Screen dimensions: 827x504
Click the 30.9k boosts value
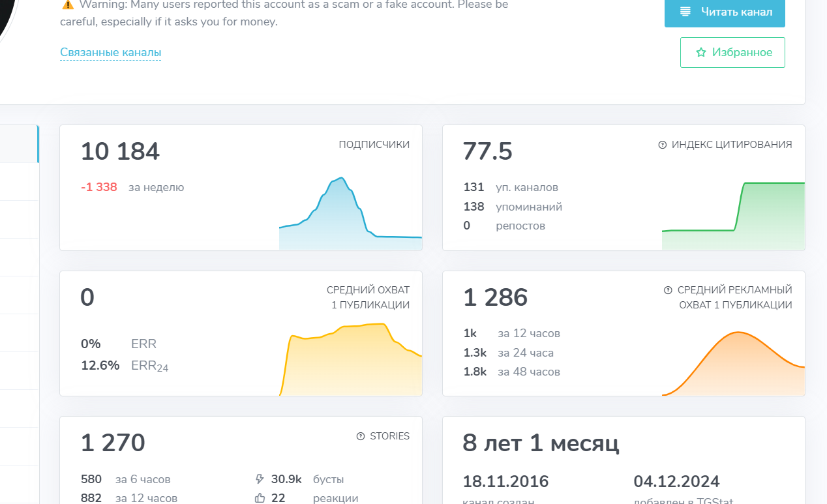point(286,479)
